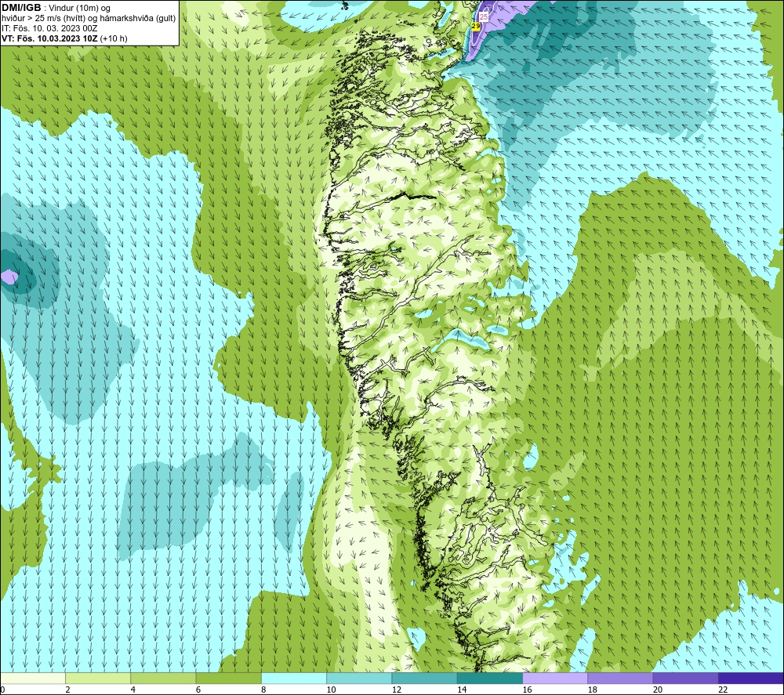The height and width of the screenshot is (695, 784).
Task: Click the pale yellow 0–2 m/s legend swatch
Action: pyautogui.click(x=33, y=678)
